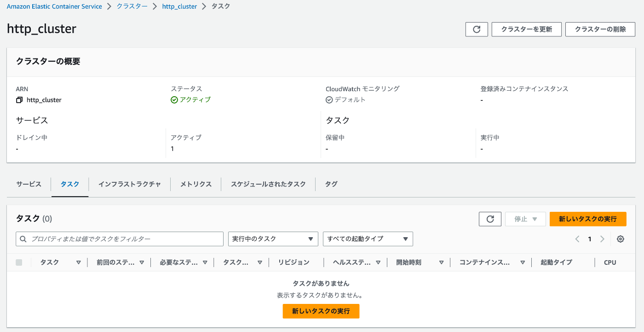This screenshot has width=644, height=332.
Task: Click the cluster refresh icon button
Action: [477, 29]
